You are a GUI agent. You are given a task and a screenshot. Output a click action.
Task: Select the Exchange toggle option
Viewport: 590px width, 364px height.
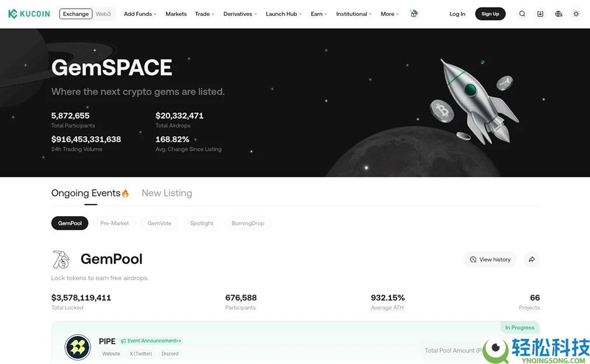(x=76, y=14)
